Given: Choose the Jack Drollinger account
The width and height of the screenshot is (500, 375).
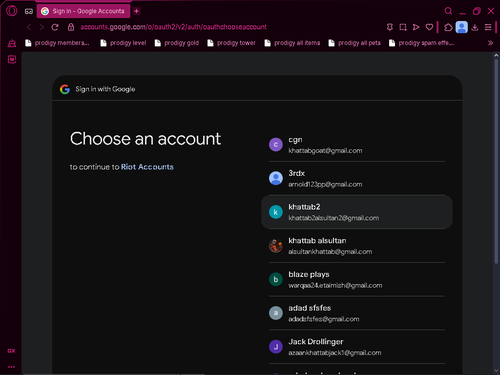Looking at the screenshot, I should [357, 347].
